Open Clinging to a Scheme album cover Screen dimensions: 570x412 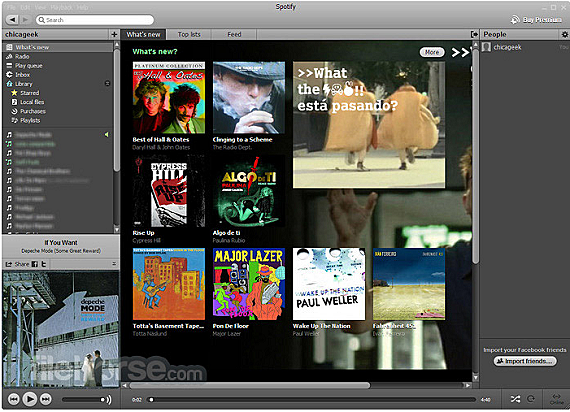(249, 97)
